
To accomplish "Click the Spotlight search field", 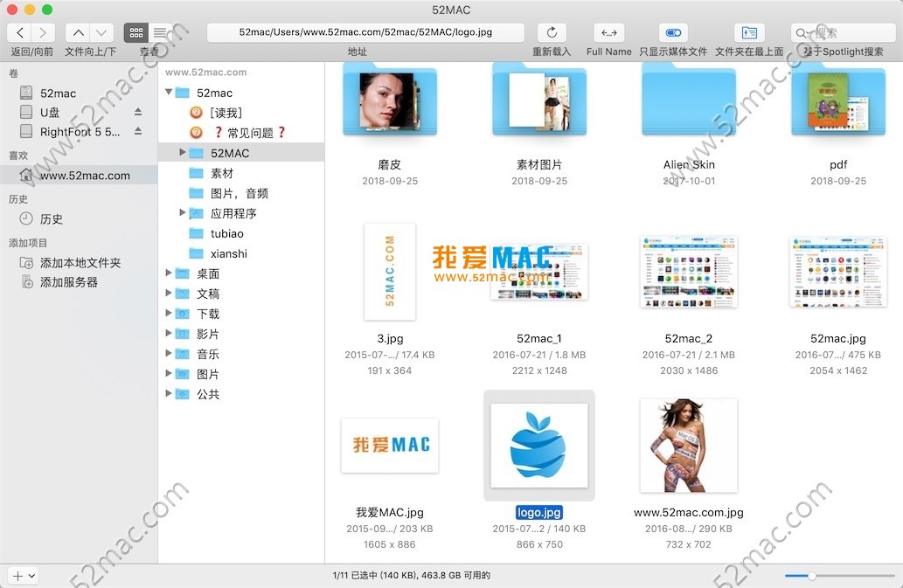I will pos(843,33).
